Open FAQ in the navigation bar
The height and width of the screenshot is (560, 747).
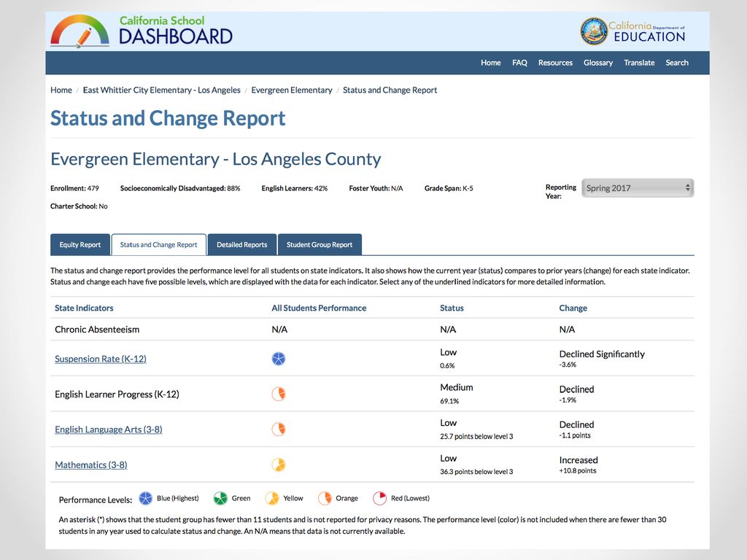pyautogui.click(x=519, y=63)
